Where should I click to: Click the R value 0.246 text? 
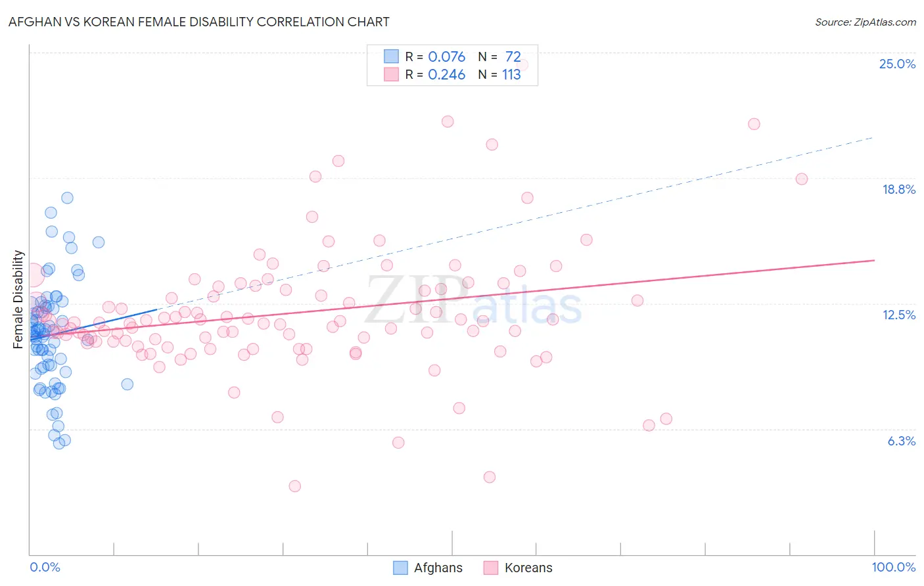(x=447, y=74)
